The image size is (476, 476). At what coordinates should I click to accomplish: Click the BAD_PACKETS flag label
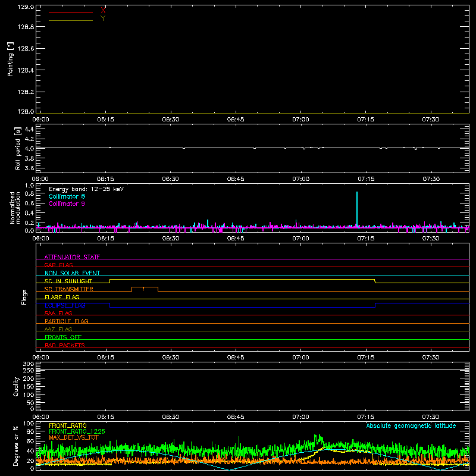tap(65, 345)
